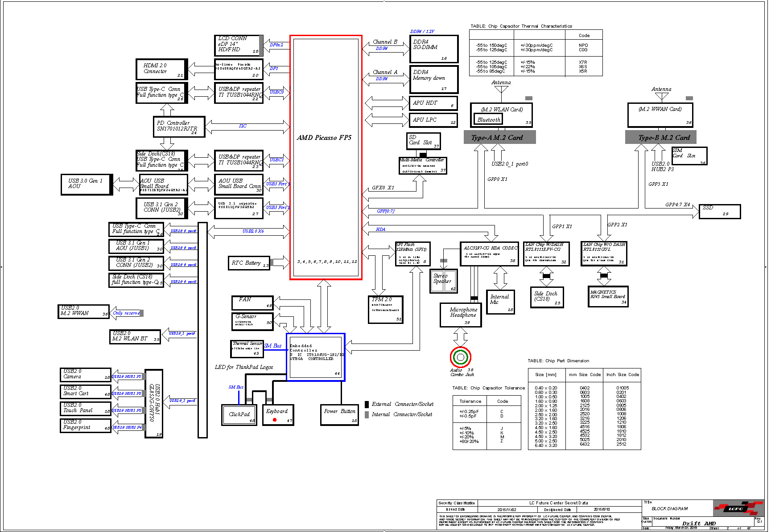This screenshot has height=532, width=771.
Task: Select the Stereo Speaker block
Action: pyautogui.click(x=443, y=281)
